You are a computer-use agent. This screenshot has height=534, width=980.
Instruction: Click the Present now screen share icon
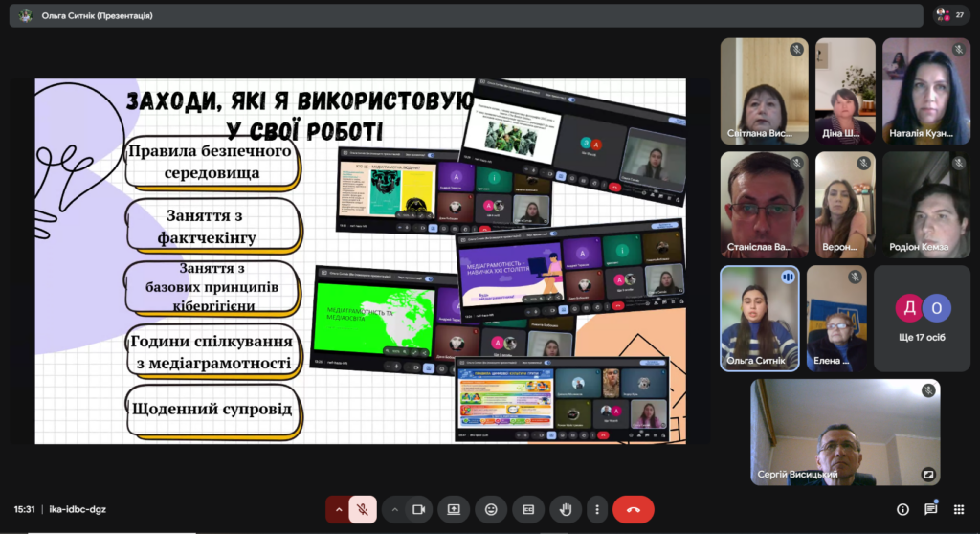454,510
